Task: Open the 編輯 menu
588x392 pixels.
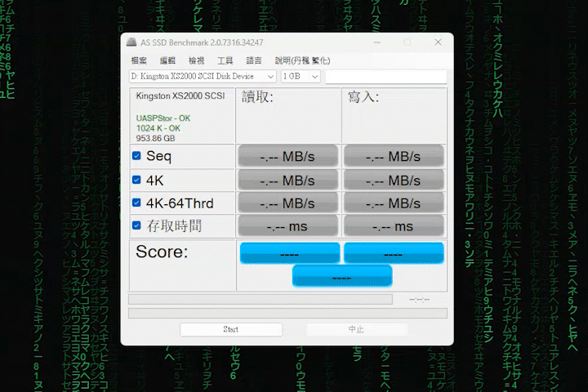Action: click(x=167, y=60)
